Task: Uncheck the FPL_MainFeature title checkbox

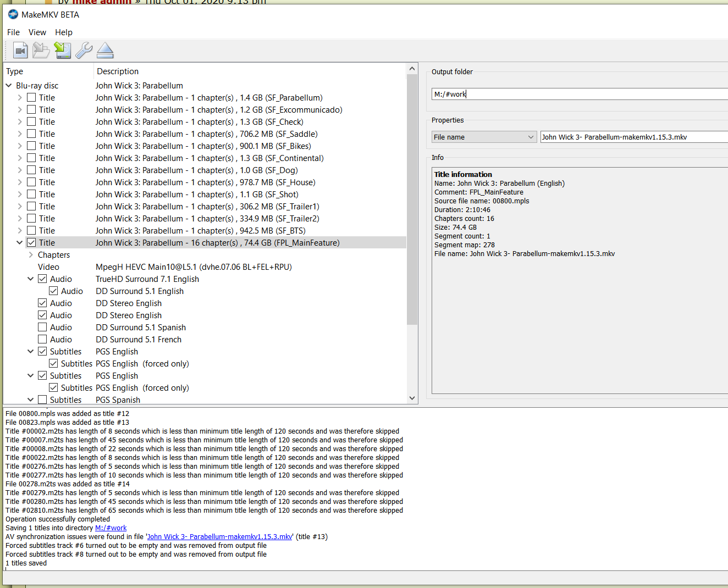Action: (31, 243)
